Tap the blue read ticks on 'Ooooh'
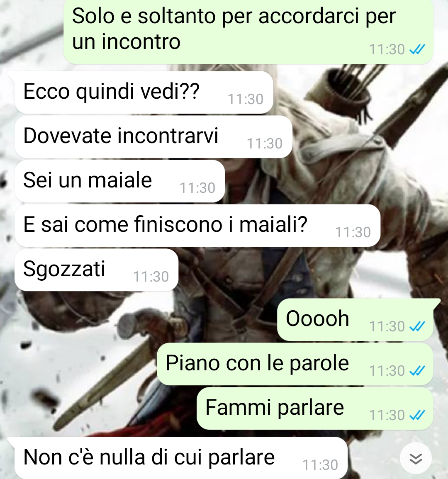The height and width of the screenshot is (479, 448). point(417,326)
